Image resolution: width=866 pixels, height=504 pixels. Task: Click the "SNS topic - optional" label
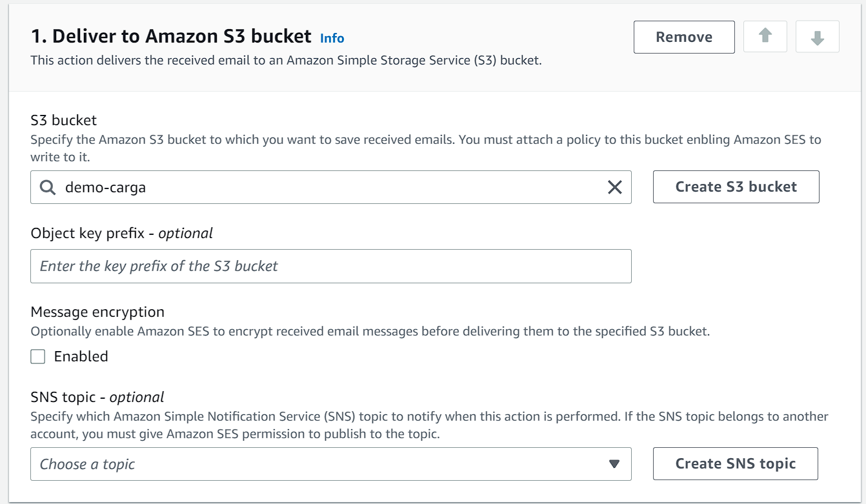pyautogui.click(x=97, y=397)
